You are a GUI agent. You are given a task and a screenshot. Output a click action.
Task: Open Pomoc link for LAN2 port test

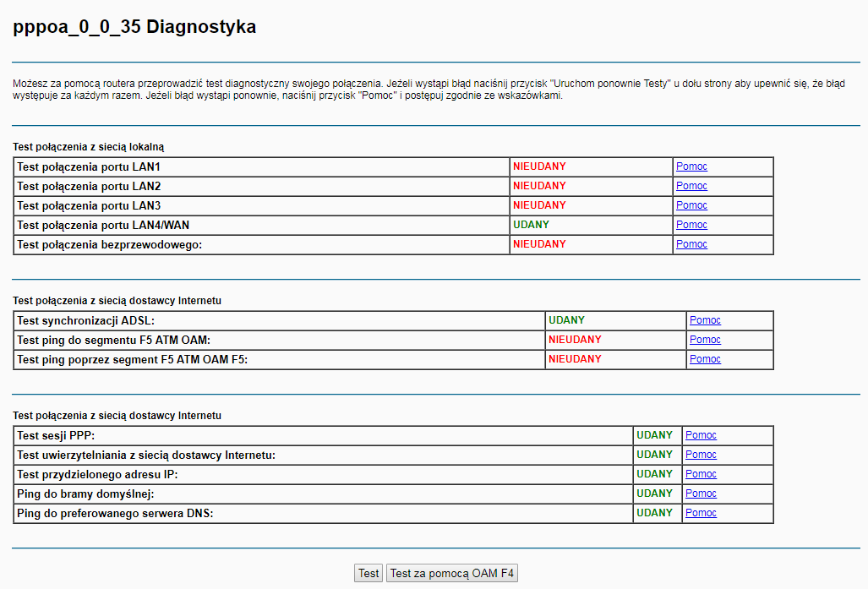point(691,186)
